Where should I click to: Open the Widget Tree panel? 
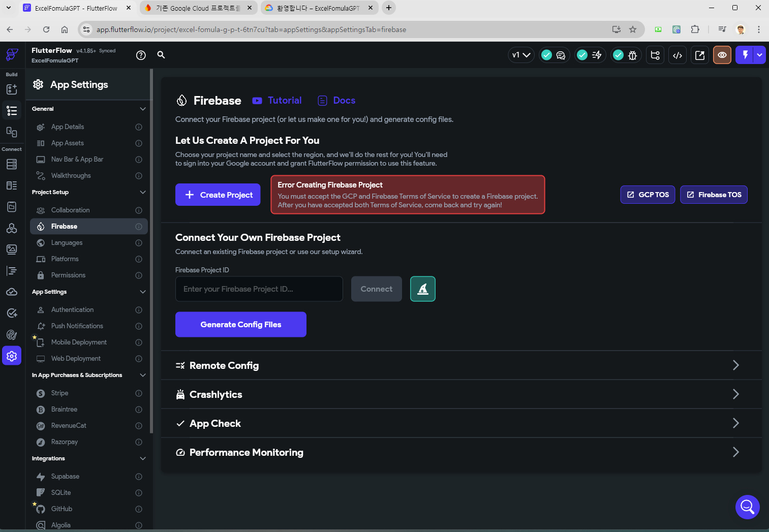[x=12, y=111]
